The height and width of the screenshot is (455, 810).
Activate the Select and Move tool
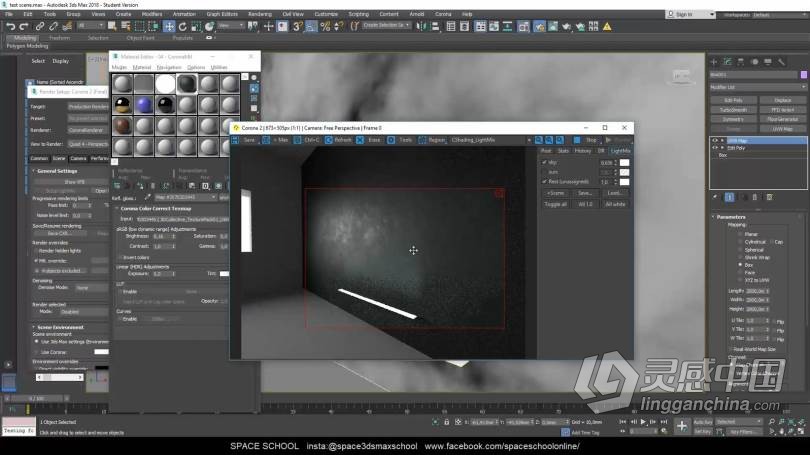point(169,26)
